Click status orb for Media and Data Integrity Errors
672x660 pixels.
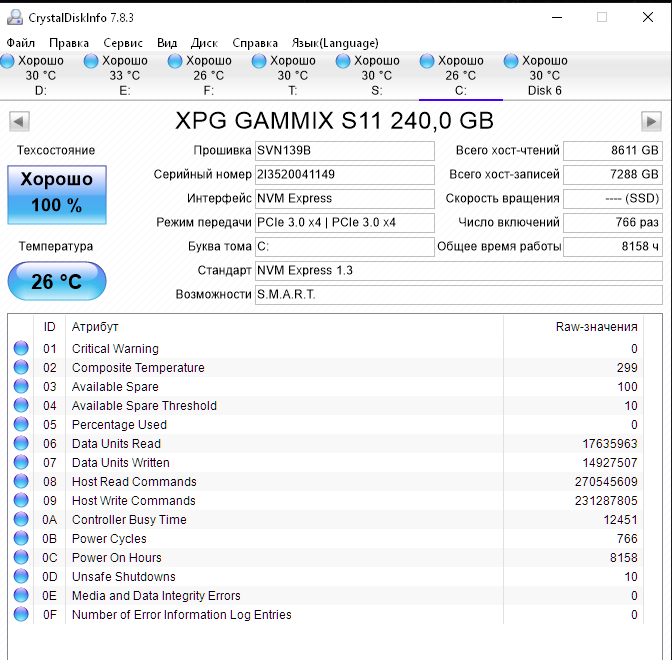(21, 595)
